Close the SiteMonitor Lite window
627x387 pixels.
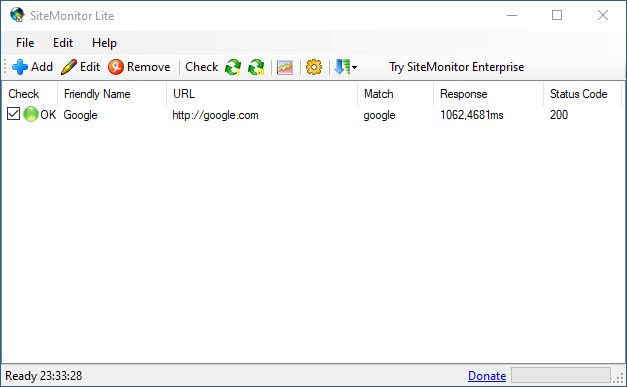[603, 15]
